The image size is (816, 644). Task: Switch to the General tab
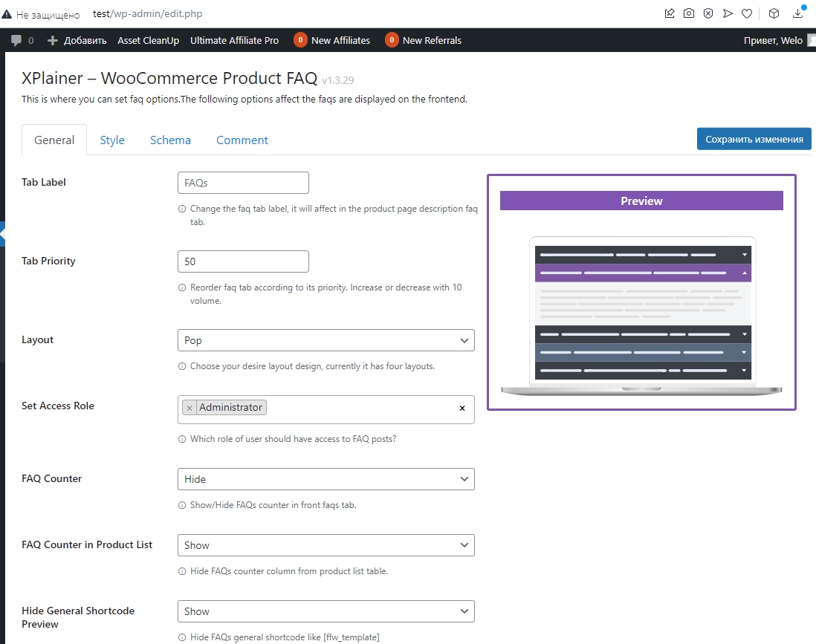[x=54, y=140]
